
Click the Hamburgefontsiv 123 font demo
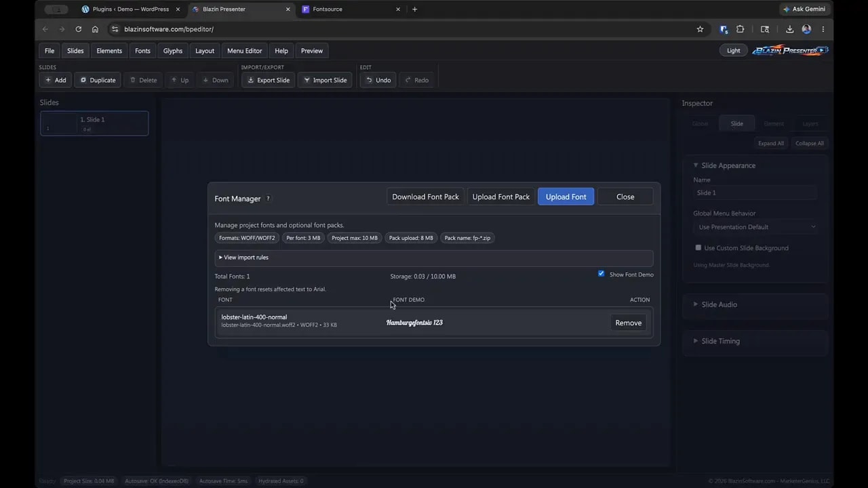click(414, 323)
